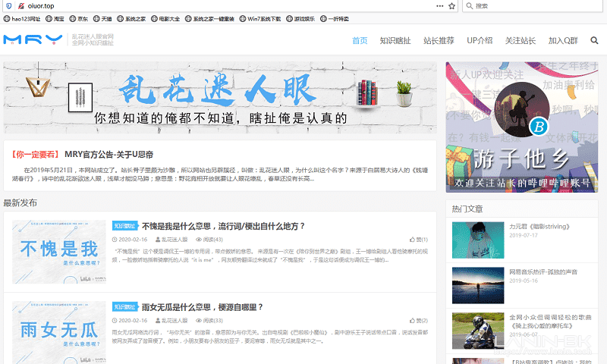Open article 不愧是我是什么意思 title
Screen dimensions: 607x364
(x=223, y=226)
